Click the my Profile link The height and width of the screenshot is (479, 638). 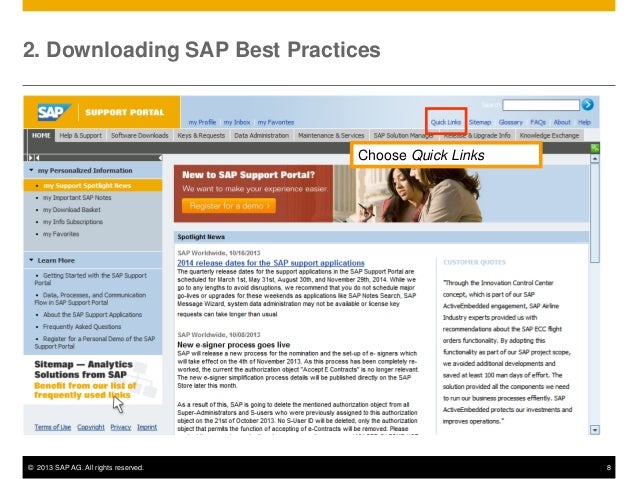click(x=202, y=122)
